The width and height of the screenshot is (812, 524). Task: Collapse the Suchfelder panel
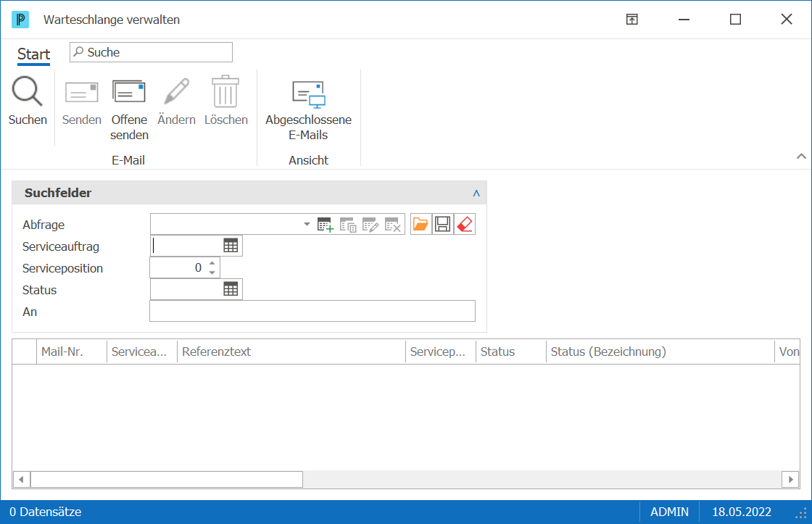click(x=476, y=193)
